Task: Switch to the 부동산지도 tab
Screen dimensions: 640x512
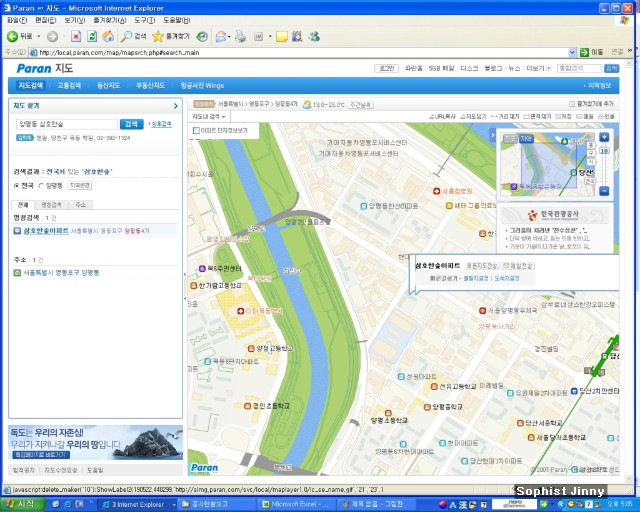Action: (151, 86)
